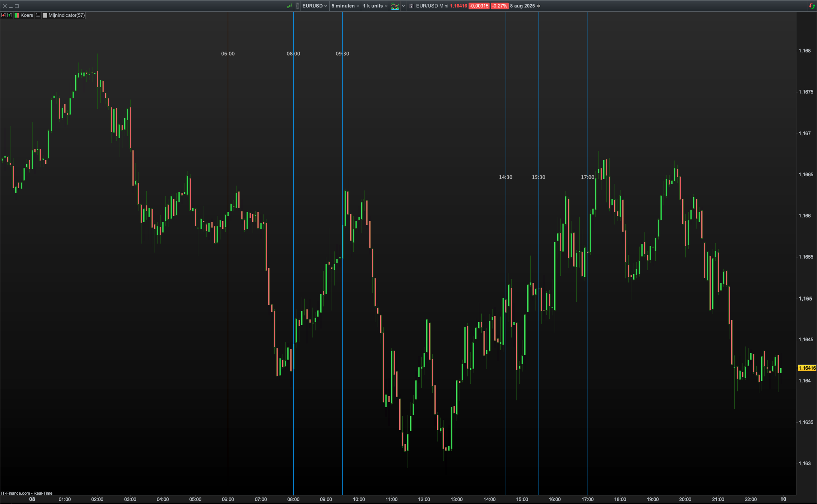Click the gray MijnIndicator color swatch

click(45, 15)
